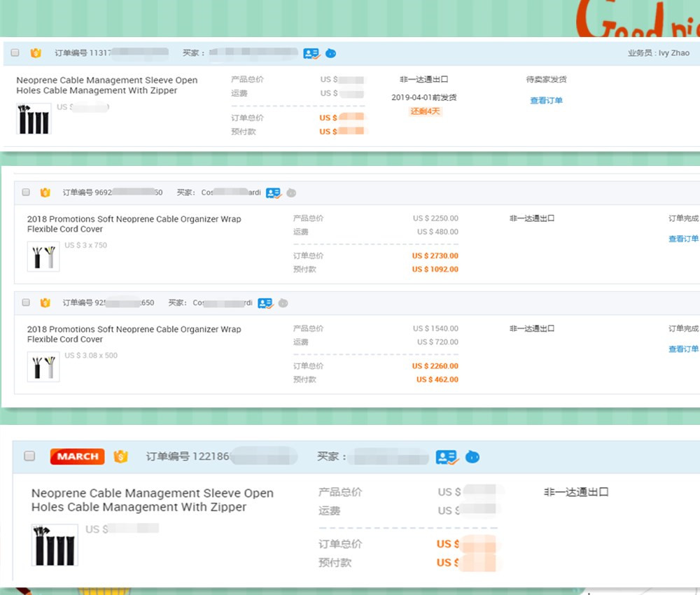700x595 pixels.
Task: Open 查看订单 link for US $2260.00 order
Action: coord(683,349)
